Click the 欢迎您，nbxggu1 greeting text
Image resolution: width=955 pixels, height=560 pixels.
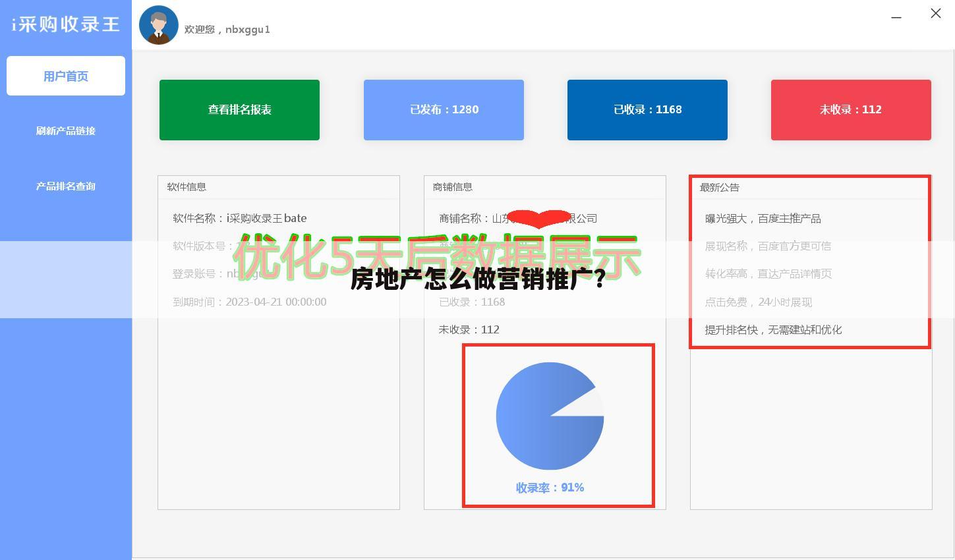click(x=227, y=30)
